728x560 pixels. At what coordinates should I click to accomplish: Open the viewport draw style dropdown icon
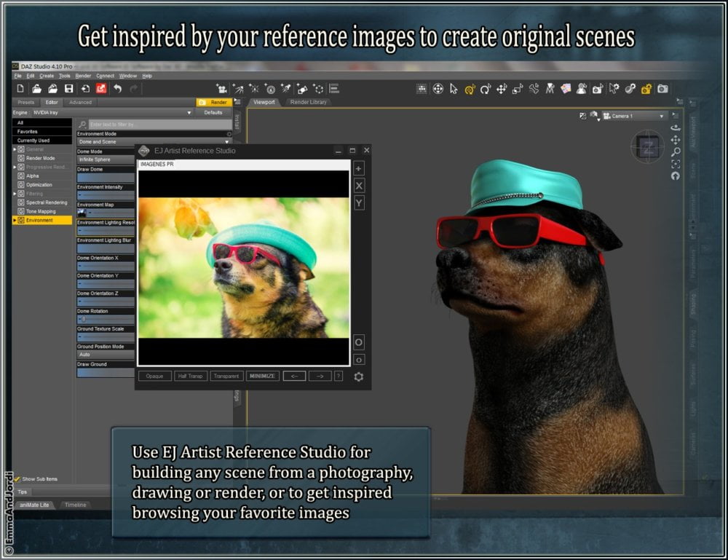594,116
